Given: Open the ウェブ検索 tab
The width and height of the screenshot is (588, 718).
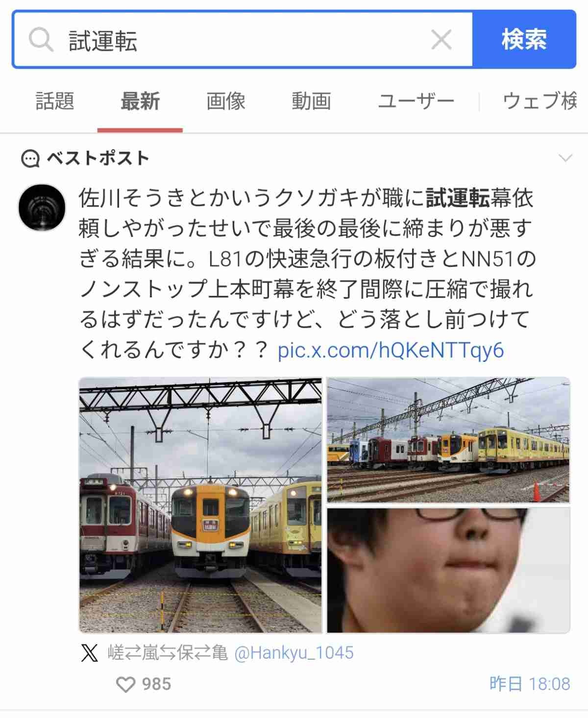Looking at the screenshot, I should [539, 101].
